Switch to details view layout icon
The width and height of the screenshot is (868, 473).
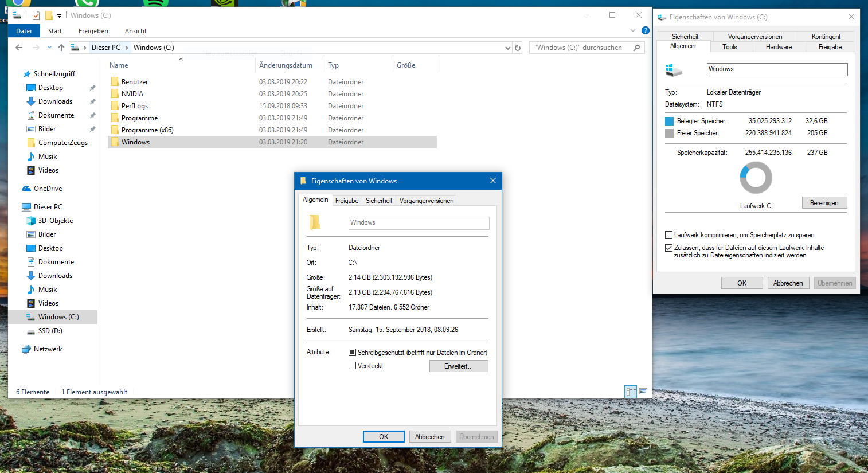[631, 392]
